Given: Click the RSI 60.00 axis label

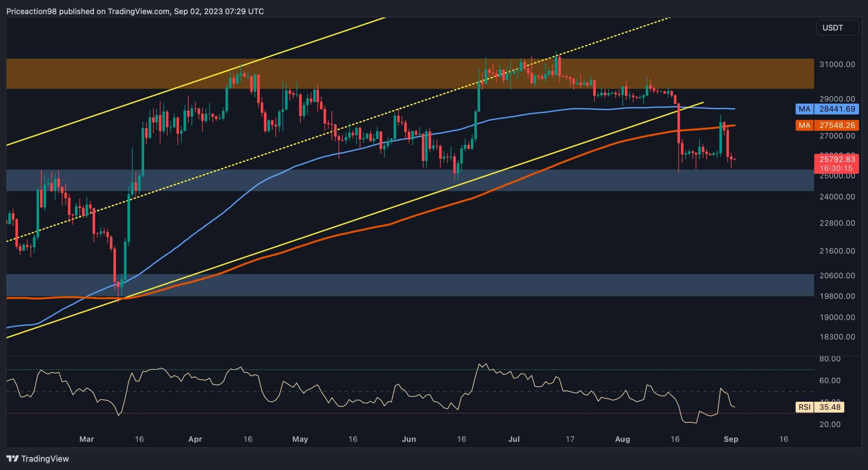Looking at the screenshot, I should point(830,380).
